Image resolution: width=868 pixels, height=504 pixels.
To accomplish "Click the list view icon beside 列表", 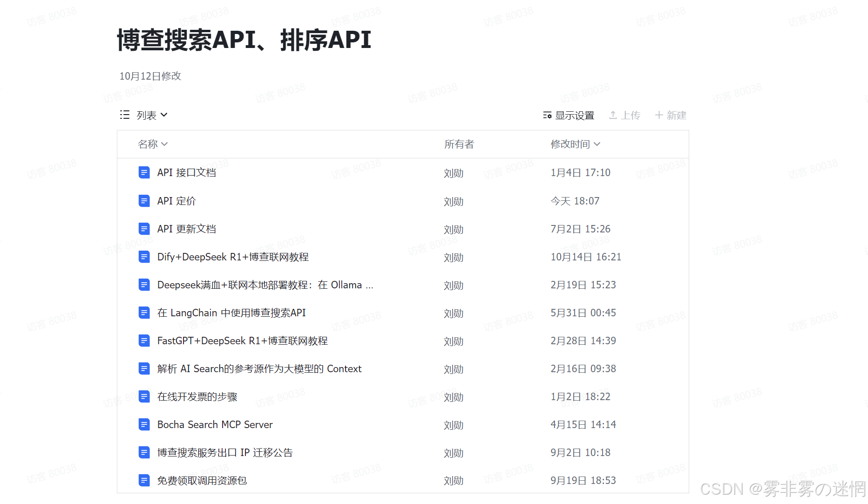I will [x=125, y=115].
